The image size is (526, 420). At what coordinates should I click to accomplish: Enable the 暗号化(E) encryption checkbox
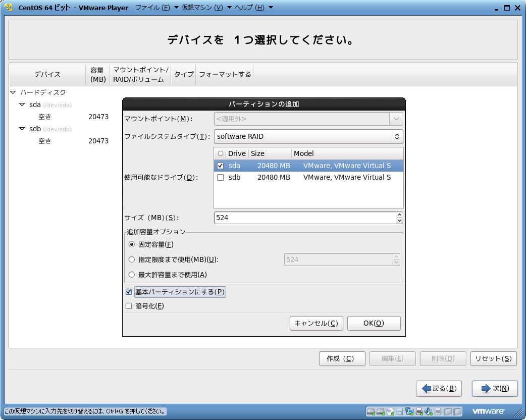pos(129,306)
